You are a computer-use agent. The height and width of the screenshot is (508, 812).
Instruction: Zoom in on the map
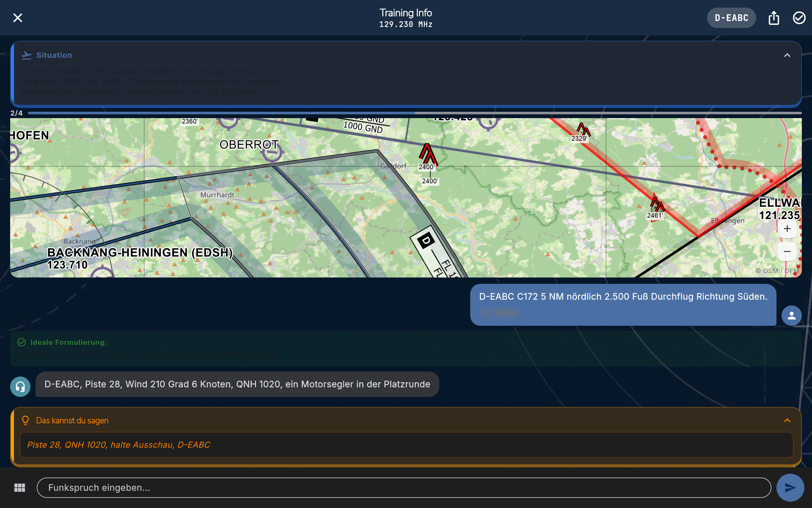click(787, 229)
